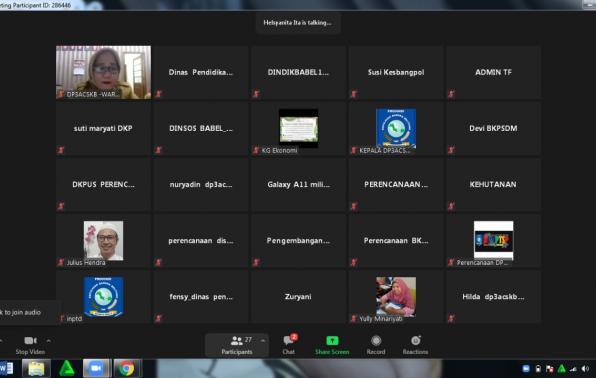Image resolution: width=596 pixels, height=378 pixels.
Task: Click muted mic icon on DKPUS PERENC tile
Action: (61, 206)
